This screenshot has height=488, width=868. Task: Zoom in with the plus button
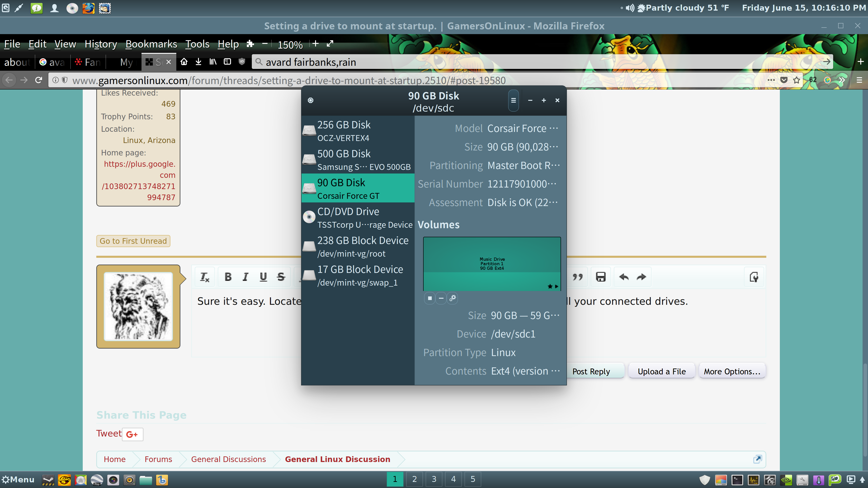[x=315, y=44]
